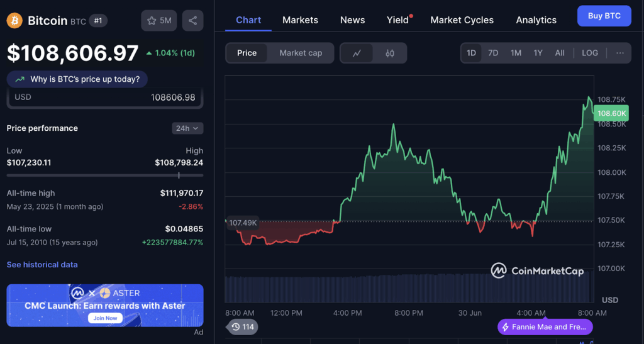Open the Markets tab
Viewport: 644px width, 344px height.
[300, 20]
